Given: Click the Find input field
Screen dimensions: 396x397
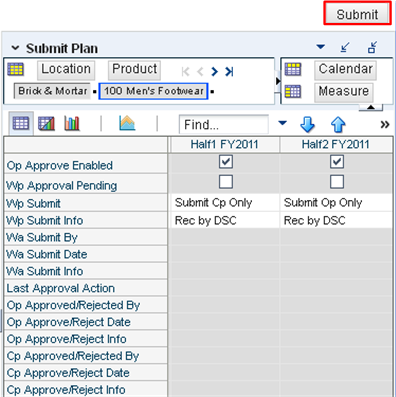Looking at the screenshot, I should 223,124.
